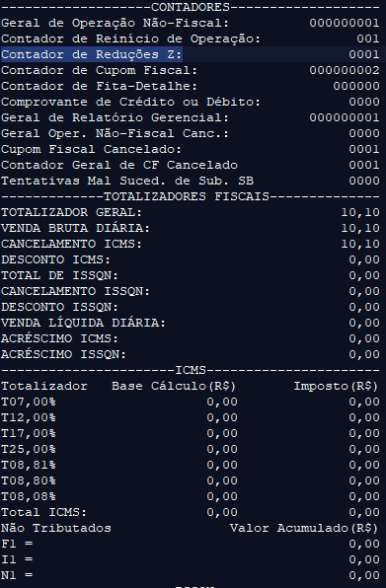The width and height of the screenshot is (386, 588).
Task: Click 'DESCONTO ISSQN:' label
Action: pyautogui.click(x=59, y=307)
